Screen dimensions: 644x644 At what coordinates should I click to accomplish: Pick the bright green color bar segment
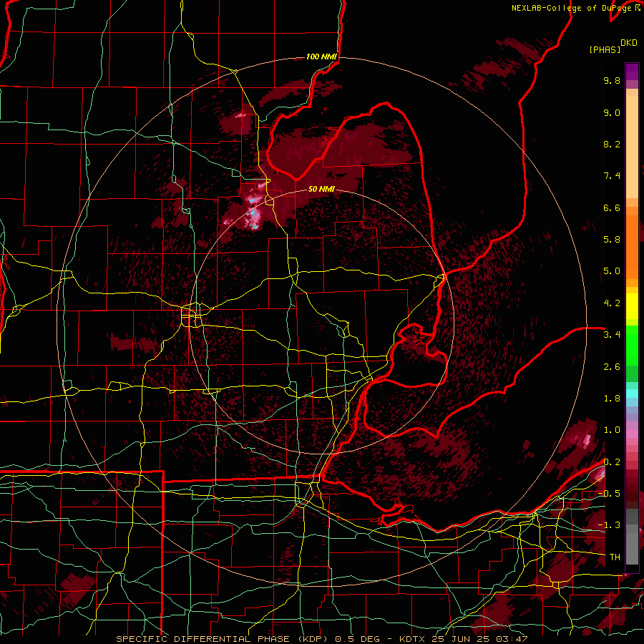(632, 347)
